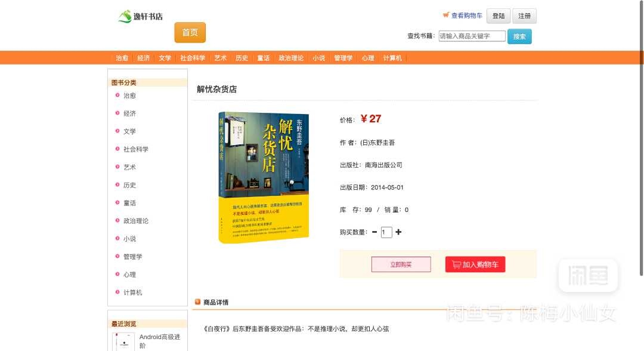Open 社会科学 category in the sidebar
Screen dimensions: 644x351
coord(136,149)
